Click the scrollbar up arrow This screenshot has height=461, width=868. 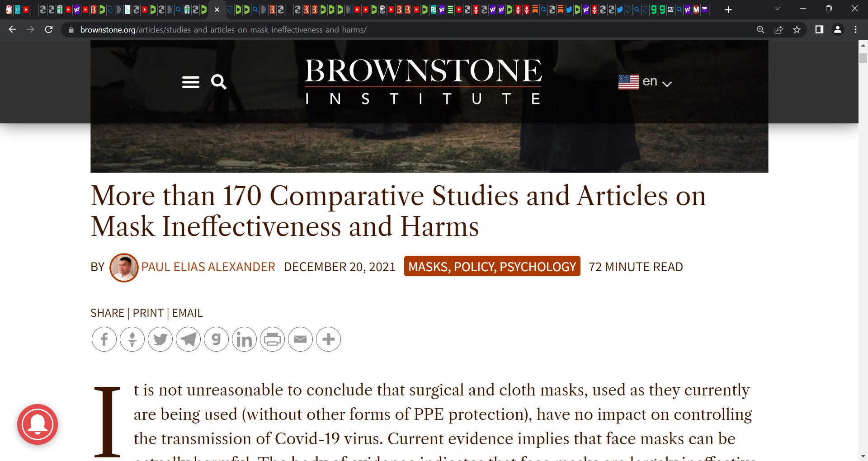click(863, 46)
